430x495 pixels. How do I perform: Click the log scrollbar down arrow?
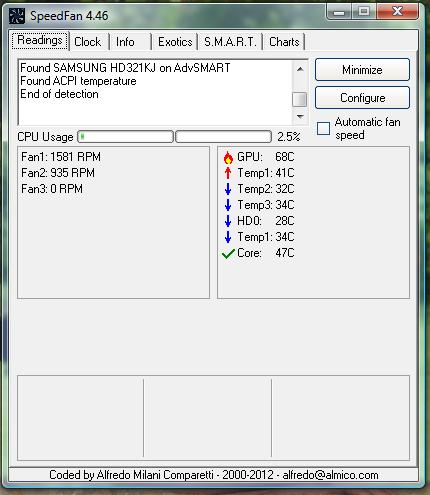click(x=300, y=117)
